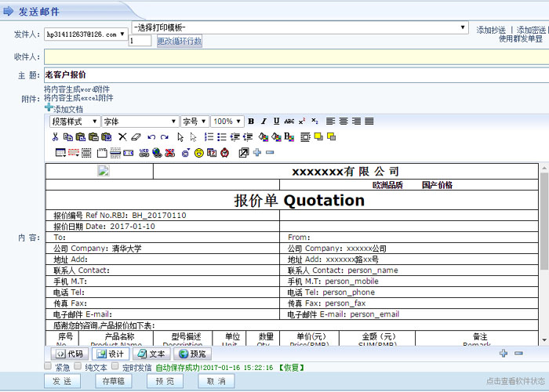Enable the 纯文本 plain text checkbox
549x392 pixels.
click(x=79, y=366)
